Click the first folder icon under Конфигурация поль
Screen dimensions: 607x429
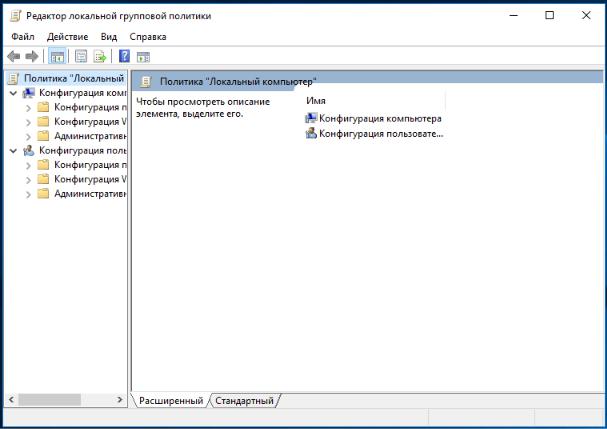(43, 165)
